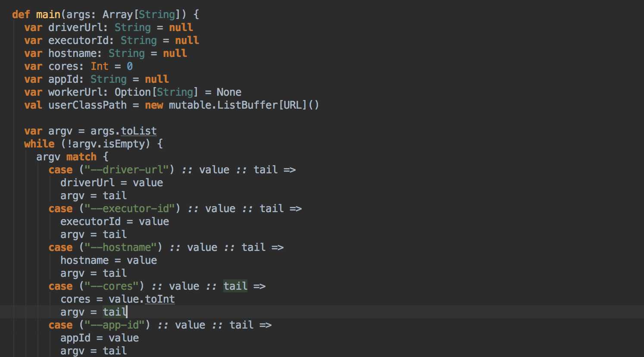Click the underlined 'toInt' call

point(160,299)
